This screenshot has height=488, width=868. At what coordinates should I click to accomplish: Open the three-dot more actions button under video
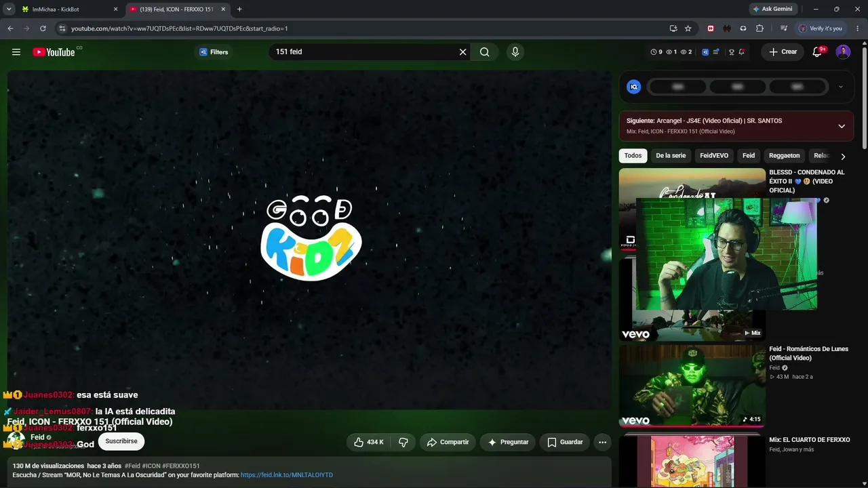click(x=602, y=442)
